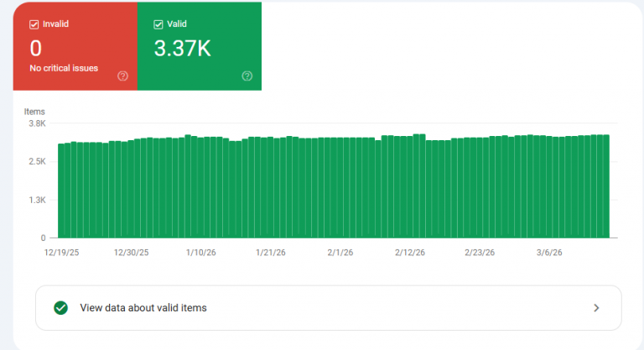The width and height of the screenshot is (644, 350).
Task: Click the "No critical issues" text
Action: point(64,68)
